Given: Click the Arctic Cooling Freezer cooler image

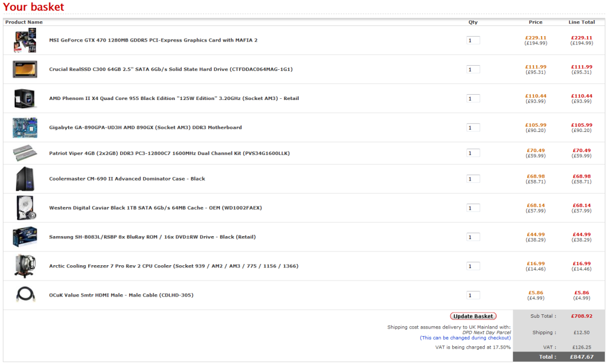Looking at the screenshot, I should click(25, 266).
